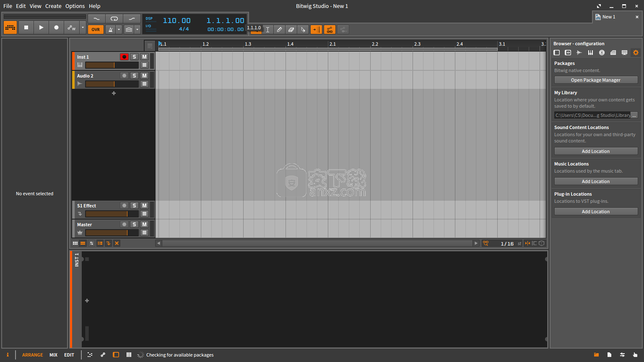
Task: Click the tempo value 110.00
Action: tap(177, 21)
